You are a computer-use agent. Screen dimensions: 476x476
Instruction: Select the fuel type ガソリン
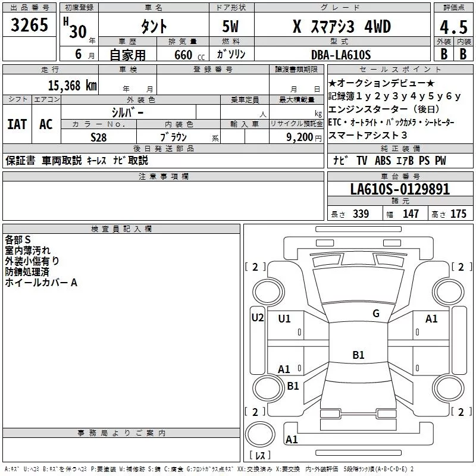point(231,54)
